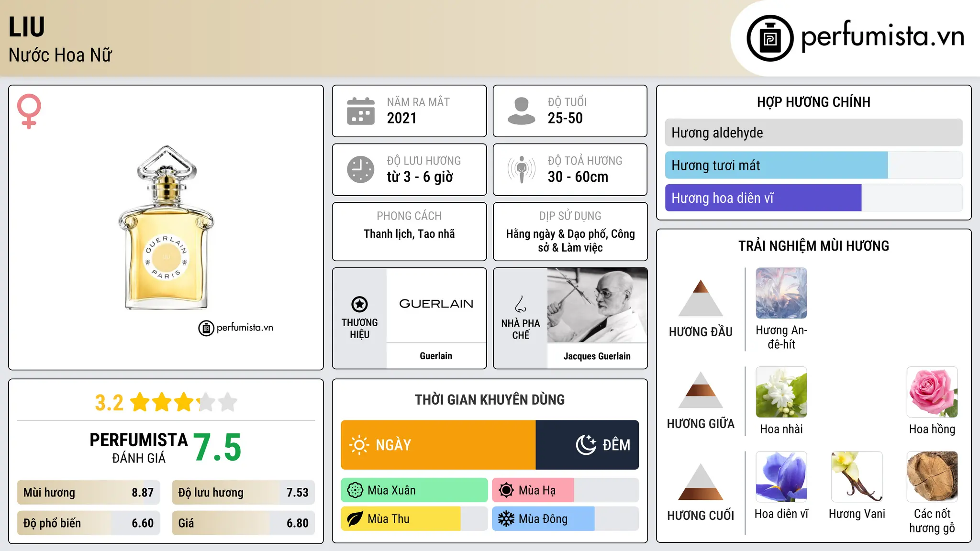The width and height of the screenshot is (980, 551).
Task: Open the Hương An-đê-hít note image
Action: 781,293
